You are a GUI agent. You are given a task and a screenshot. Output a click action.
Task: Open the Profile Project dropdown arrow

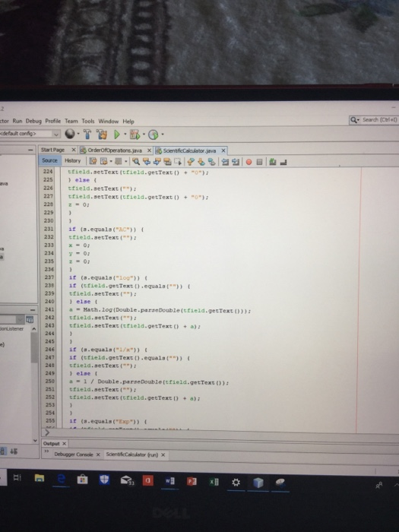(x=163, y=135)
